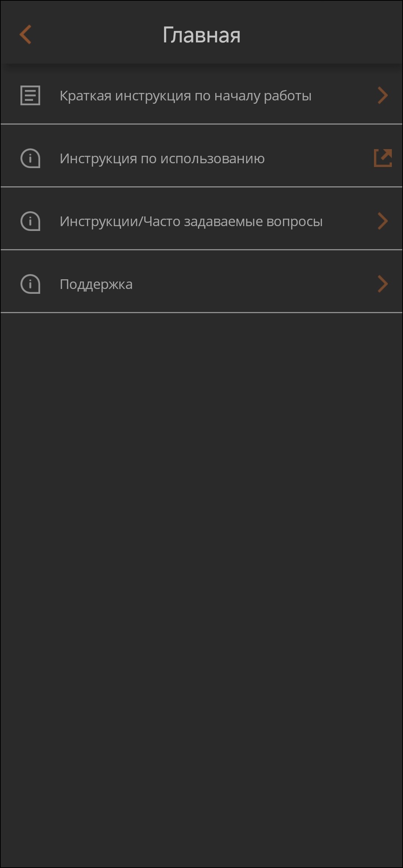Open Краткая инструкция по началу работы

coord(185,96)
